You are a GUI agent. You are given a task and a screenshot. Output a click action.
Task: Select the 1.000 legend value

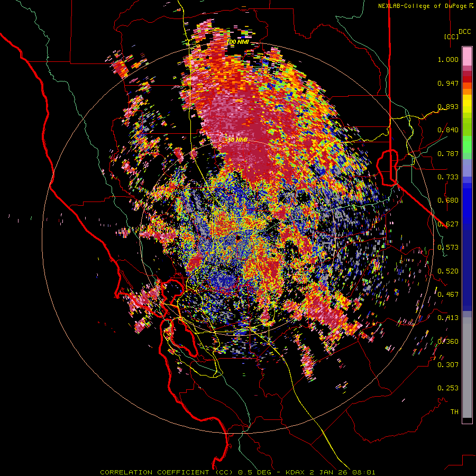point(448,59)
